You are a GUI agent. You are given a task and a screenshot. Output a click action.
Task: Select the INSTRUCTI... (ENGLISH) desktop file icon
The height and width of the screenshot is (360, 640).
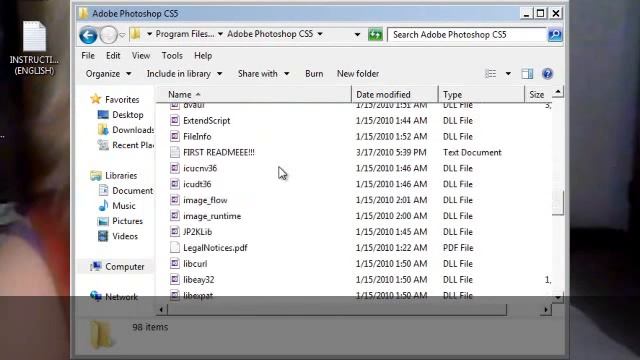(34, 36)
